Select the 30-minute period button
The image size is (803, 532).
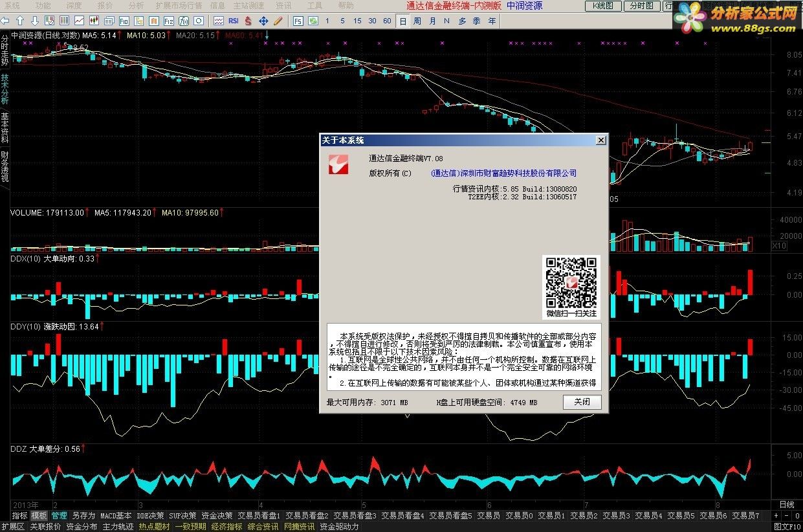pos(372,21)
